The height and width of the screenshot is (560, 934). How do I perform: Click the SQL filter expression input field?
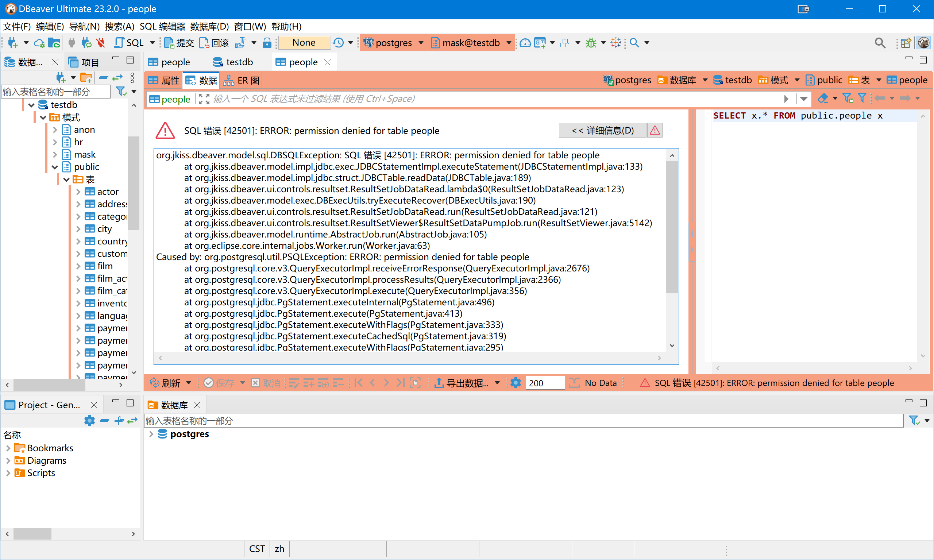click(494, 99)
